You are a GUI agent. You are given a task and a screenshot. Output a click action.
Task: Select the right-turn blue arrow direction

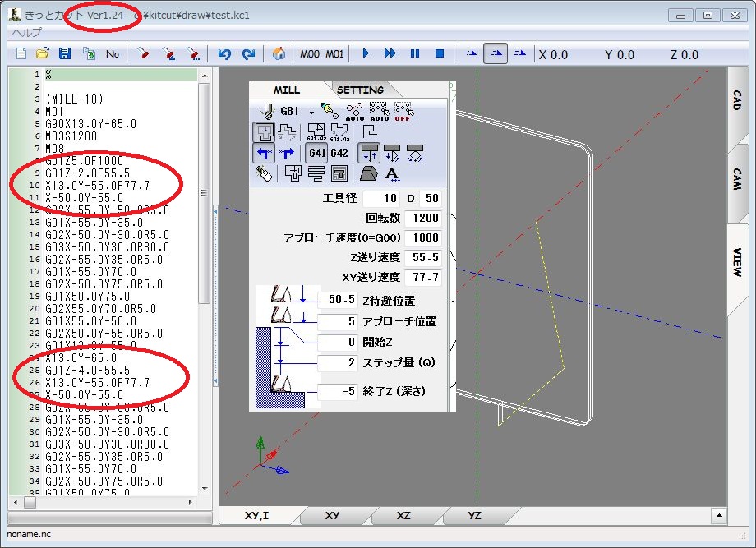[x=288, y=154]
